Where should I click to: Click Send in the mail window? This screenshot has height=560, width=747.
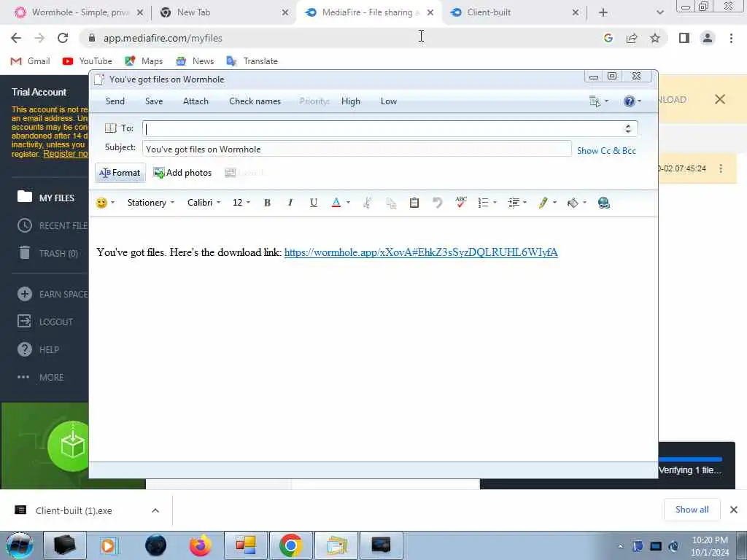click(115, 101)
